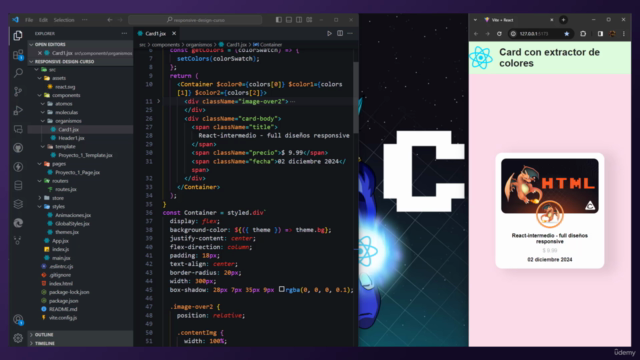Image resolution: width=640 pixels, height=360 pixels.
Task: Close the Card1.jsx editor tab
Action: point(174,33)
